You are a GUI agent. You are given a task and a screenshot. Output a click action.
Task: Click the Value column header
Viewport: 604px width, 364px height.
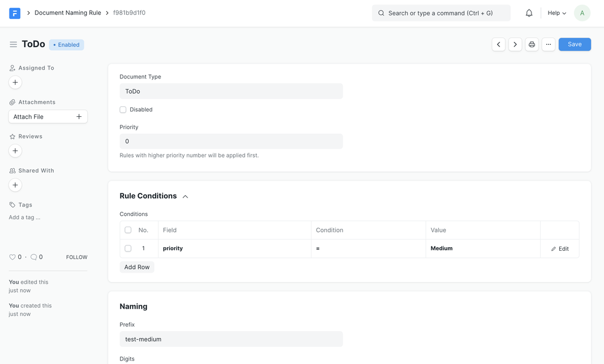point(483,230)
